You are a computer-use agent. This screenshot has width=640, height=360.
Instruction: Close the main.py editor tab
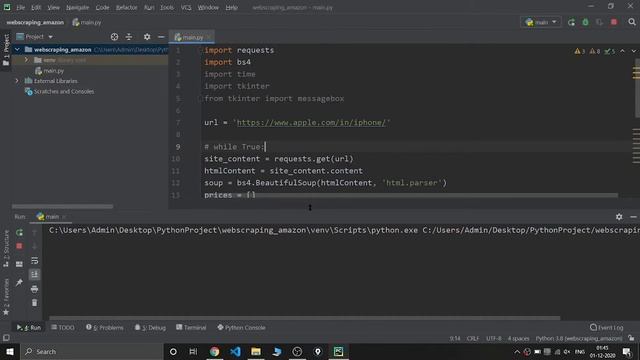pos(209,37)
